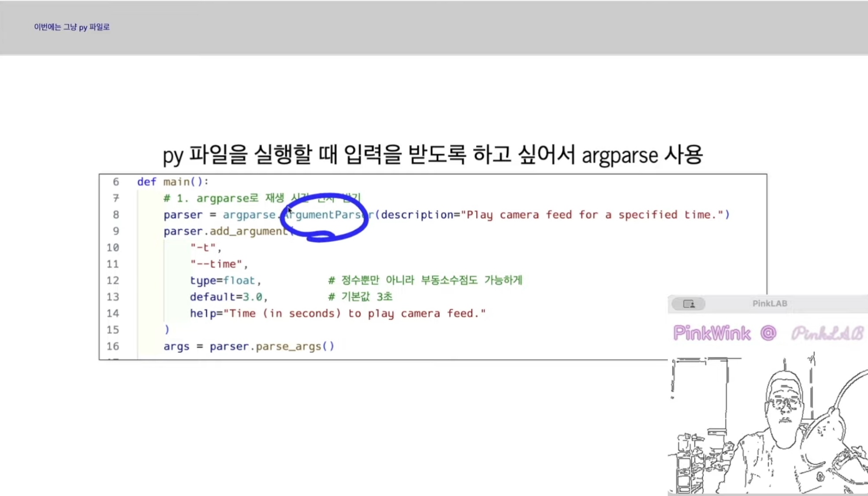Click 'parser.add_argument' on line 9
Screen dimensions: 868x496
(225, 231)
